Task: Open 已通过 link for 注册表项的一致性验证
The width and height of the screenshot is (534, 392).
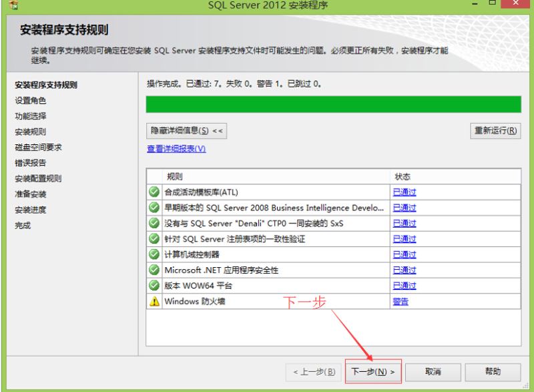Action: 405,239
